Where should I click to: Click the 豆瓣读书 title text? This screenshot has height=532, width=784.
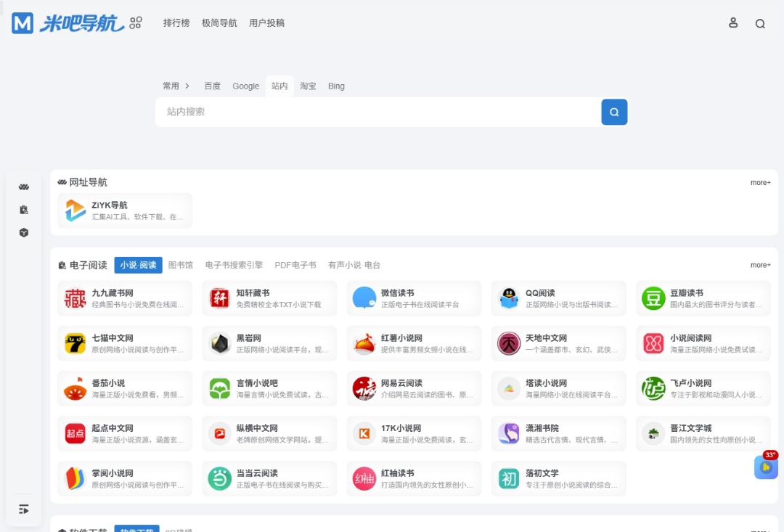[687, 293]
